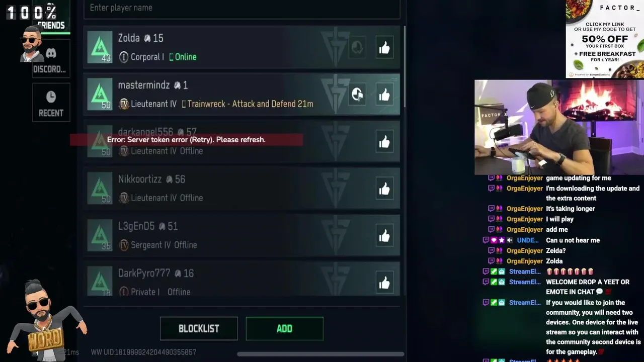Open the Discord tab in sidebar

[x=51, y=60]
